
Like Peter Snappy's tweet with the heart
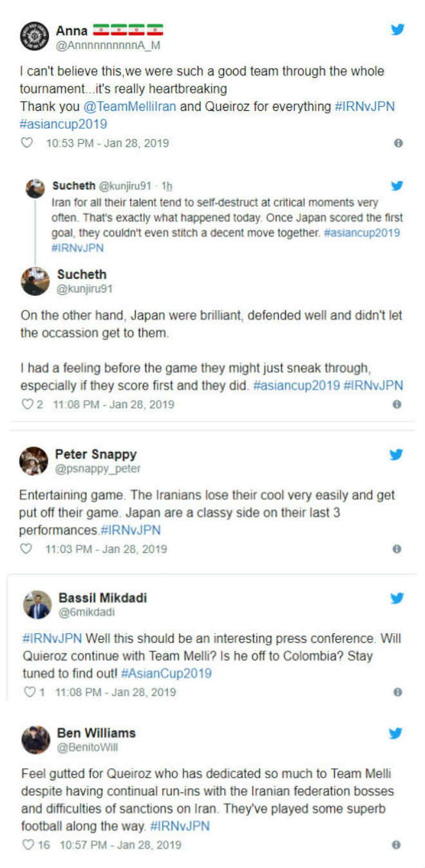(26, 549)
